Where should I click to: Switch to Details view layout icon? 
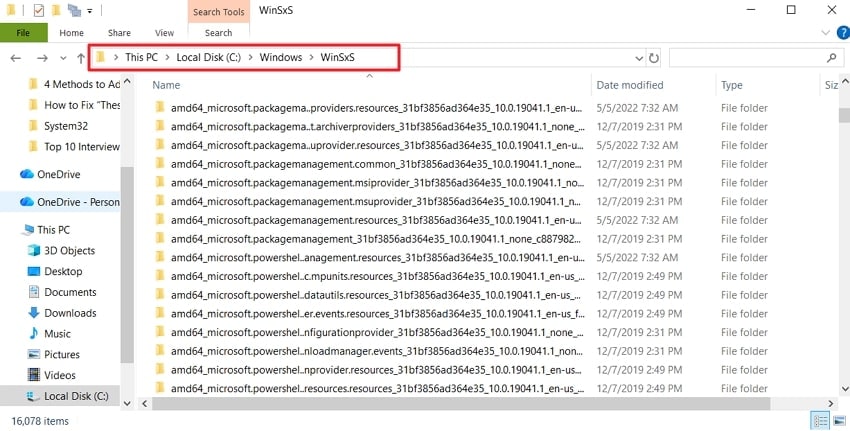(821, 421)
